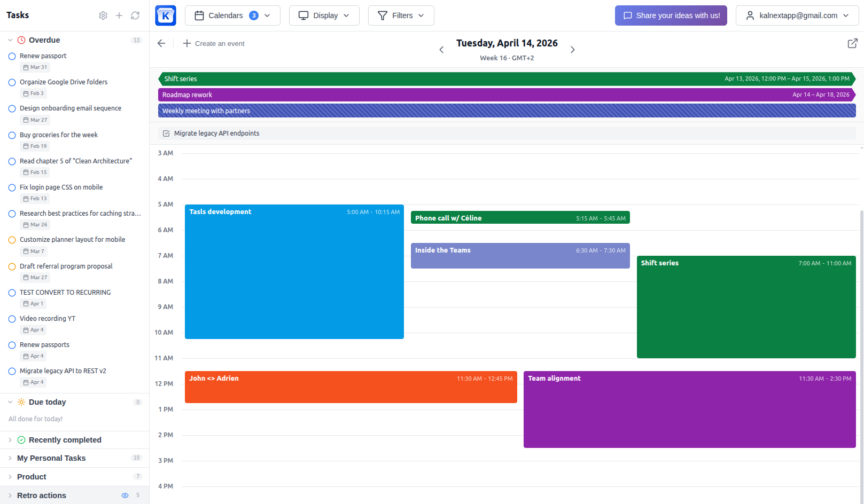Expand the My Personal Tasks list
864x504 pixels.
(51, 458)
